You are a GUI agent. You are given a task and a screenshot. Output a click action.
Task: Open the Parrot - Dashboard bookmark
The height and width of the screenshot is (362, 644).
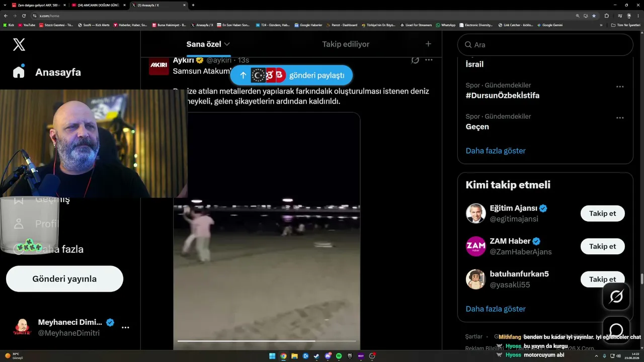click(342, 25)
